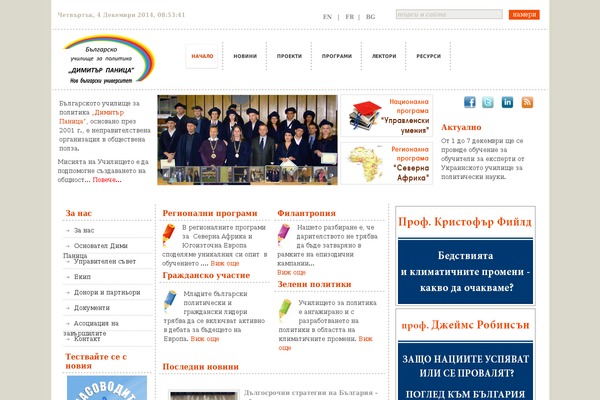
Task: Open Асоциация на завършилите sidebar link
Action: (91, 328)
